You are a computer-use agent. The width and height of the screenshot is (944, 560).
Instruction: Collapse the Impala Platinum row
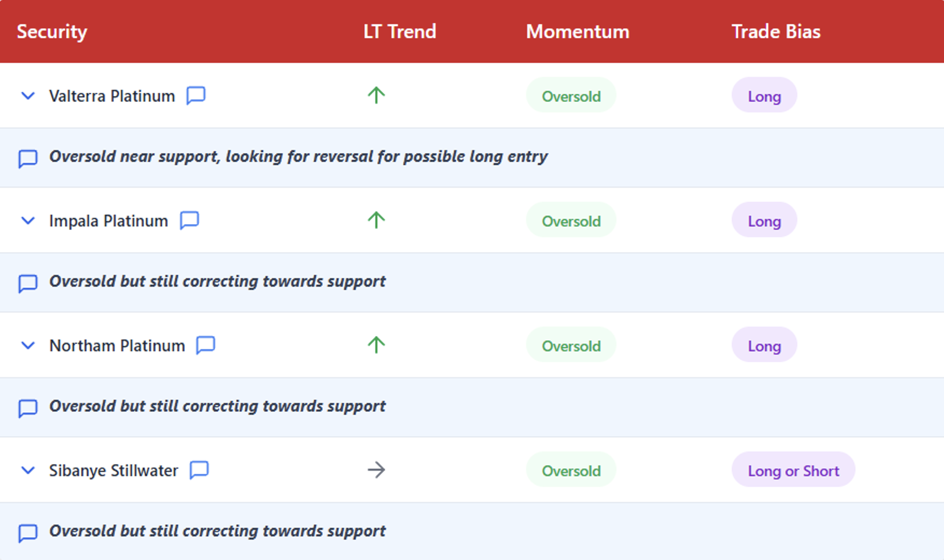click(x=28, y=221)
